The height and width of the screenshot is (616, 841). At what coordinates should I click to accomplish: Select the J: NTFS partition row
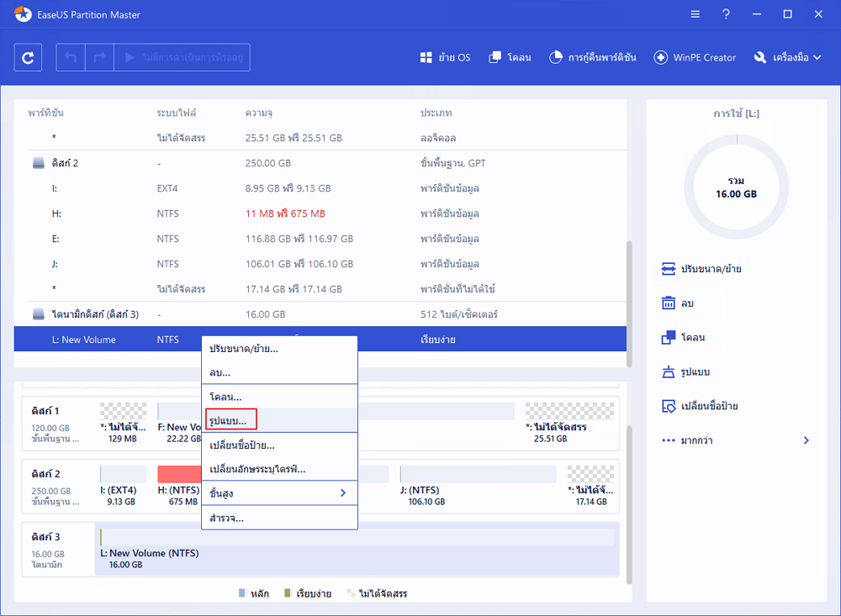click(x=320, y=264)
